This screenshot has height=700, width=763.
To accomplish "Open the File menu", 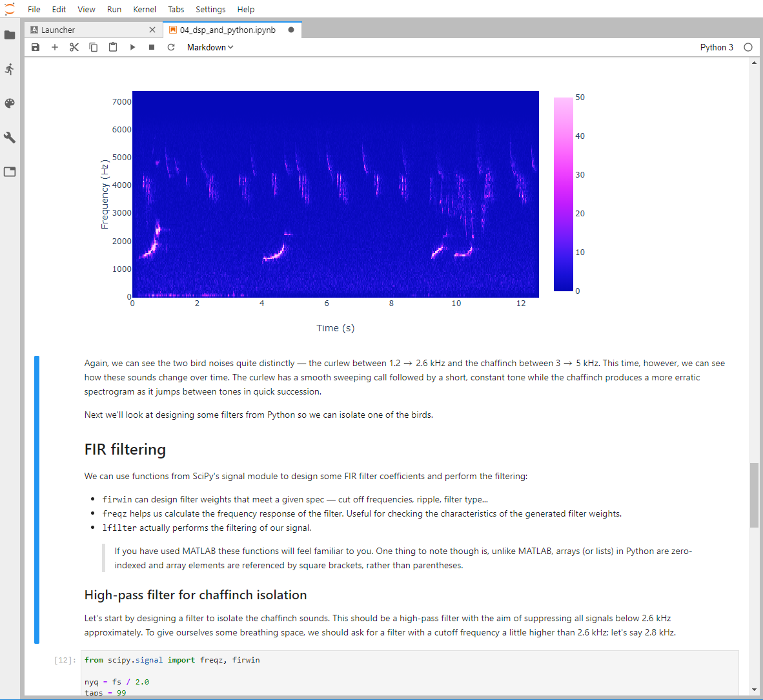I will tap(34, 9).
